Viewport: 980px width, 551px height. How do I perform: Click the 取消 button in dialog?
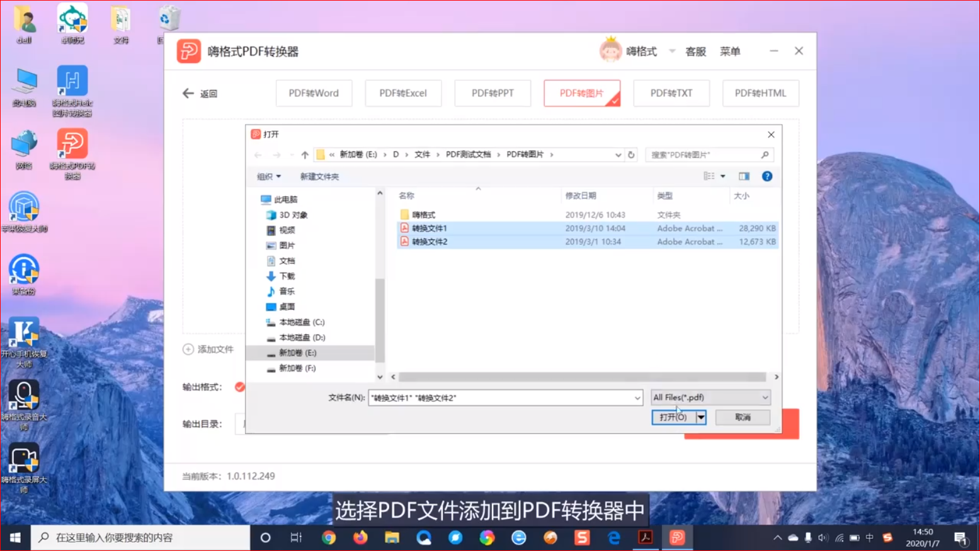click(x=743, y=417)
